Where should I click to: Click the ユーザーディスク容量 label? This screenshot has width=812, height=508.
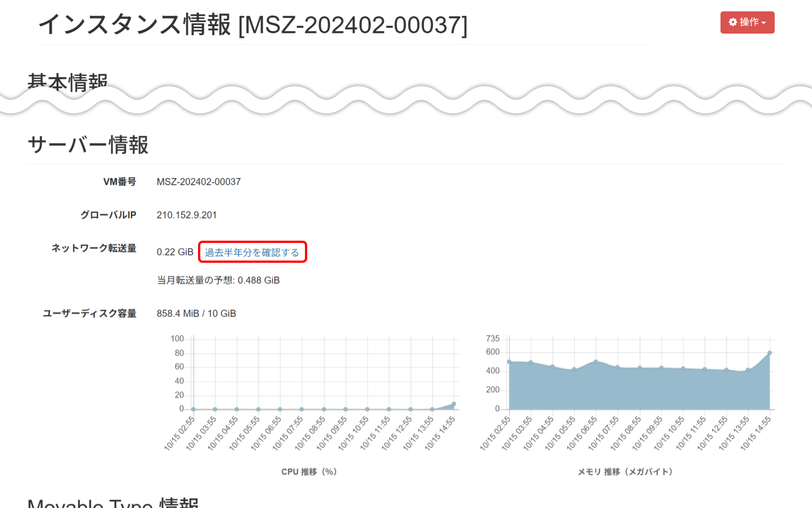point(89,313)
